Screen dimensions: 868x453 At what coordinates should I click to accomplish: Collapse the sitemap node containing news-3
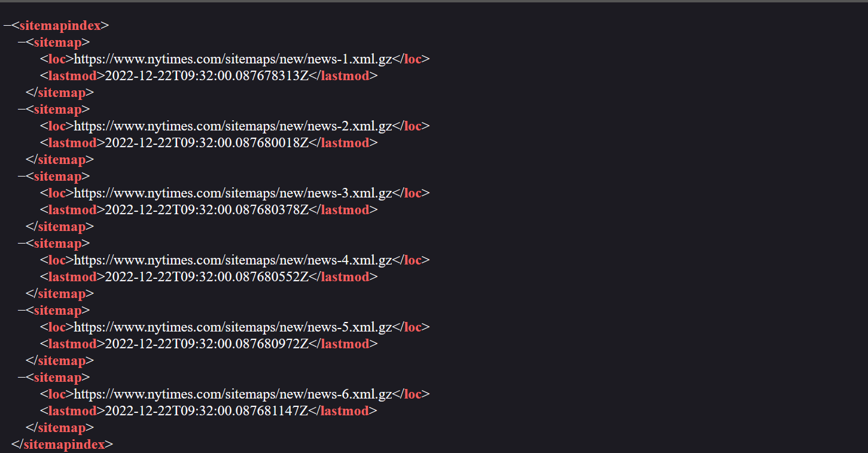22,177
